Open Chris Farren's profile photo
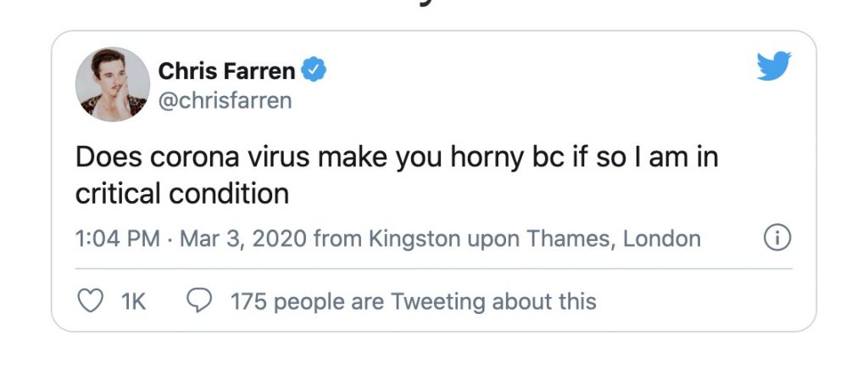This screenshot has width=868, height=370. (x=113, y=84)
